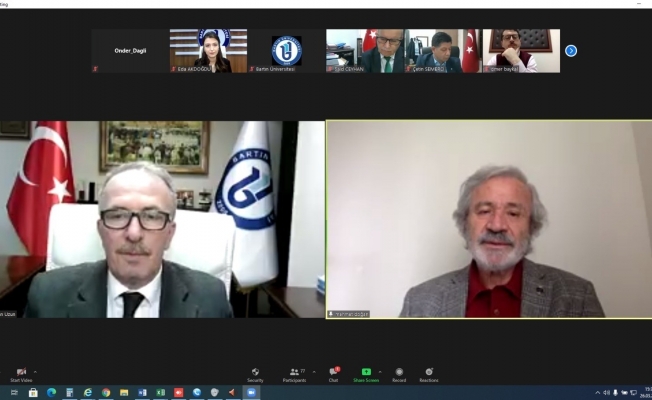Expand the video options arrow beside Start Video
652x400 pixels.
[x=35, y=371]
